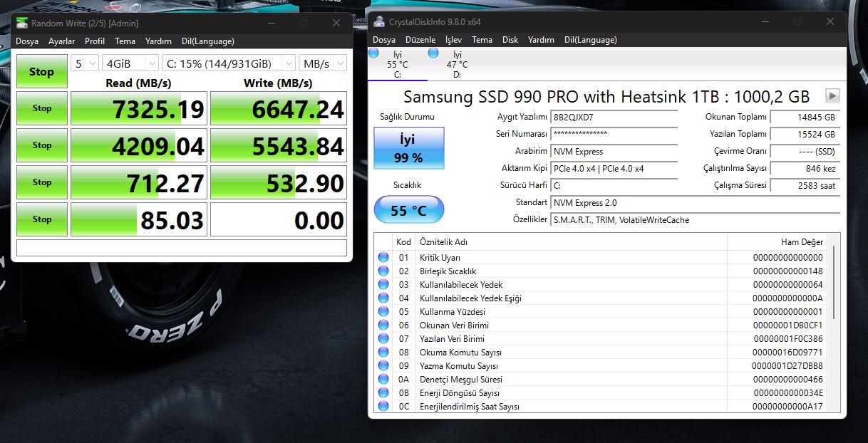Click status orb for 08 Okuma Komutu Sayısı

[383, 352]
